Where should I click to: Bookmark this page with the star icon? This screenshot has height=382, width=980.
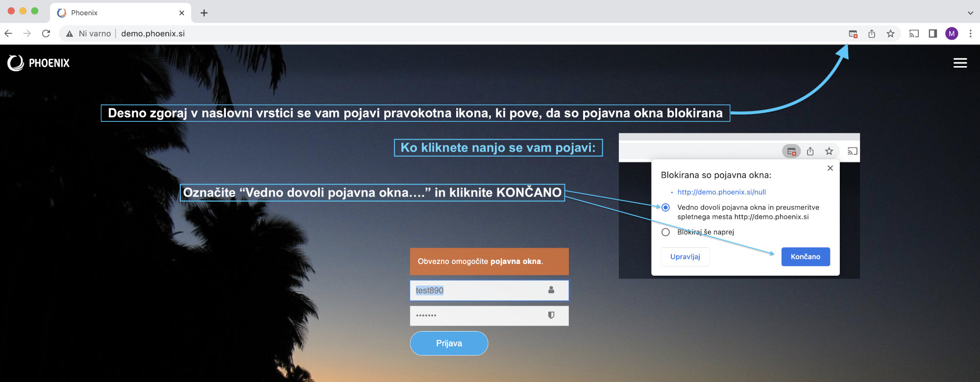[x=890, y=34]
